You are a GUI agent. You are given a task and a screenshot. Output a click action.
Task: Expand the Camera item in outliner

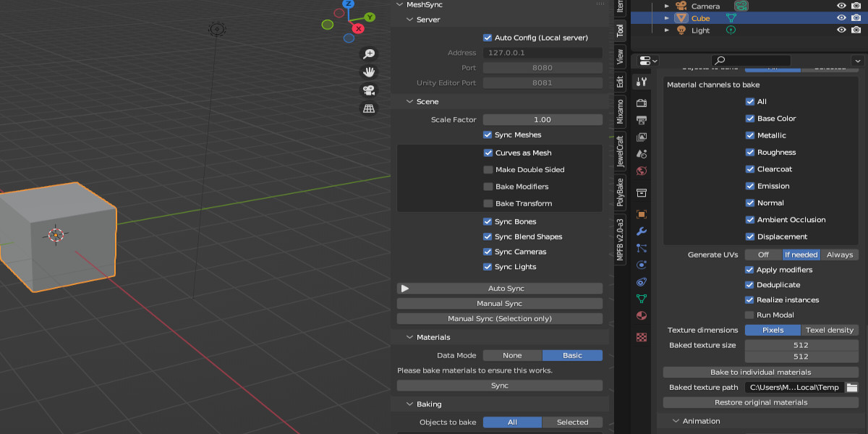point(667,6)
